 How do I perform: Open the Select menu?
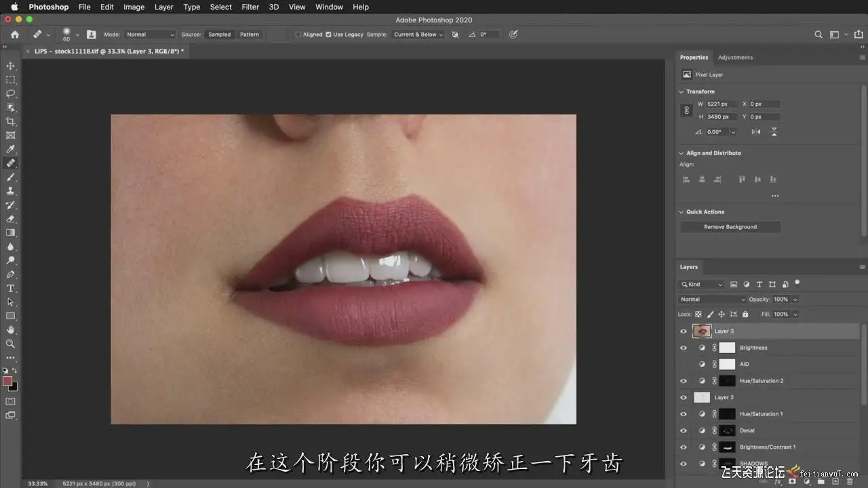click(x=221, y=7)
